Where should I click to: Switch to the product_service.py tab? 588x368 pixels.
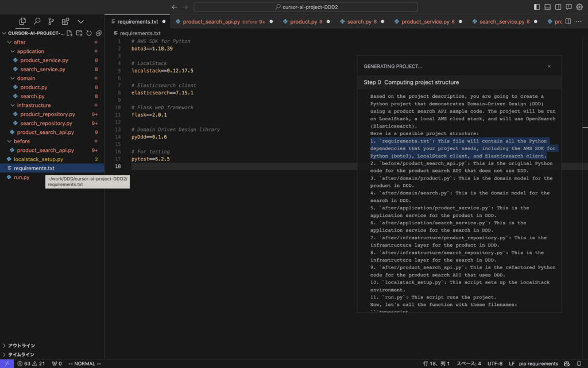(428, 21)
